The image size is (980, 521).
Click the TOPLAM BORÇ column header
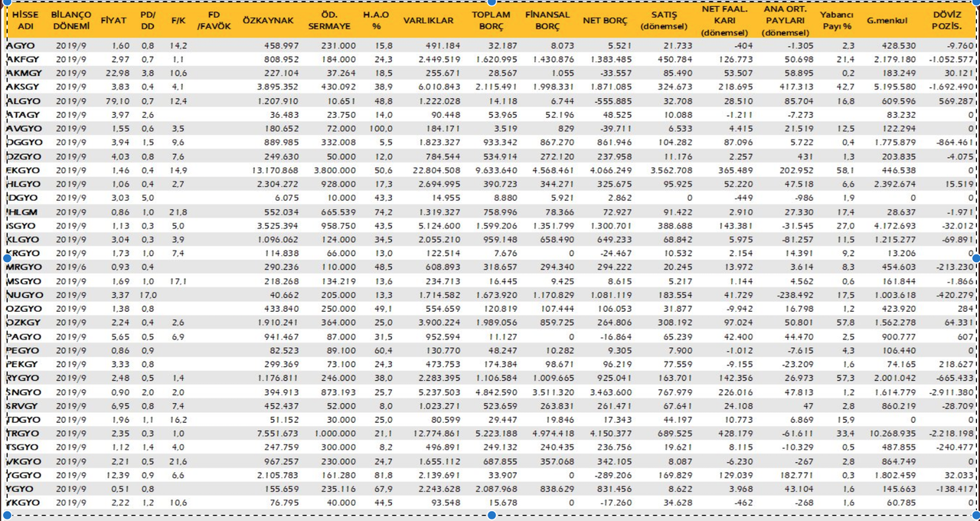tap(490, 21)
